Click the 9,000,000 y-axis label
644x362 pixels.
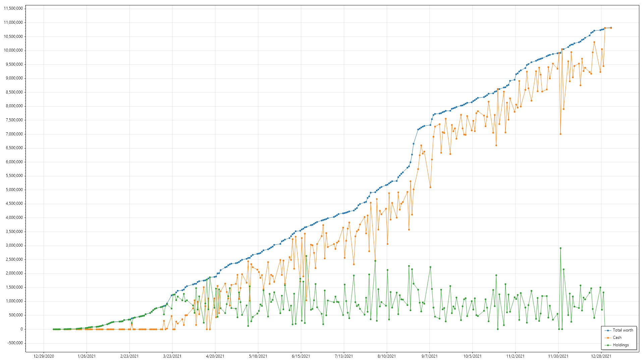coord(14,78)
